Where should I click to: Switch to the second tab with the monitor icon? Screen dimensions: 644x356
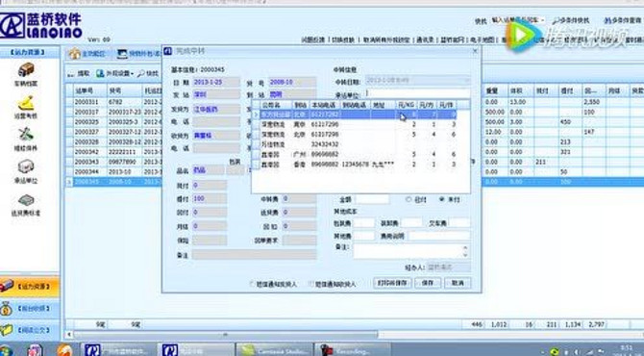coord(137,54)
